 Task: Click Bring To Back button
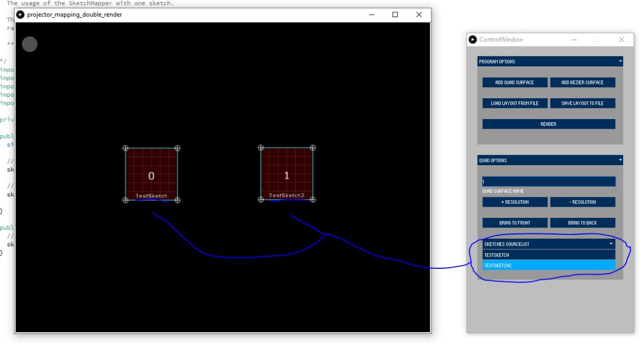(x=582, y=223)
